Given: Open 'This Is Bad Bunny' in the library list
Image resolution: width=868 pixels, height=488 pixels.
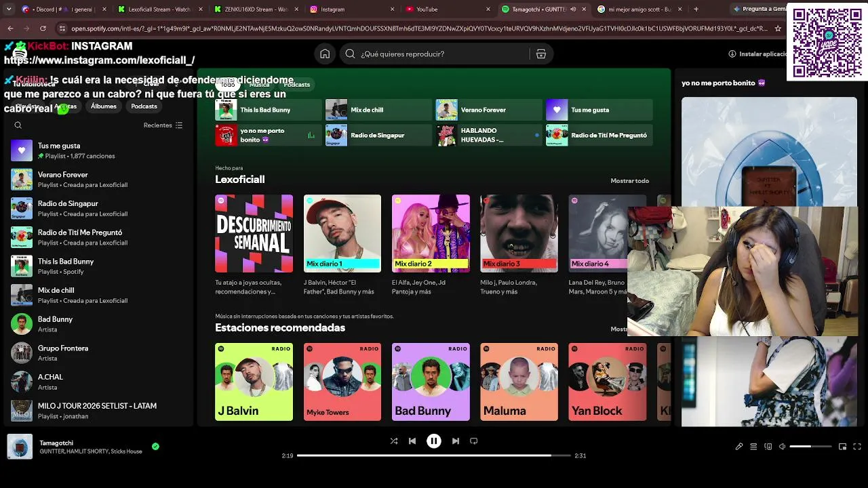Looking at the screenshot, I should coord(98,266).
